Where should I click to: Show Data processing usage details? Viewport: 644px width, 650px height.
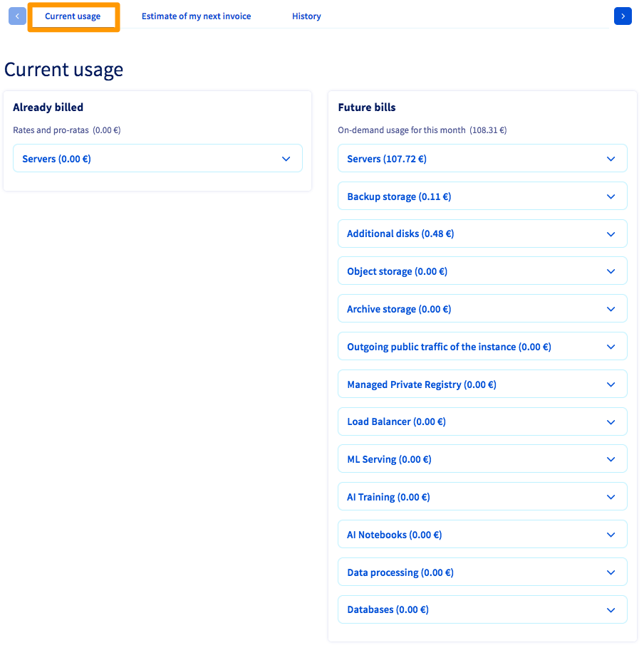(x=482, y=572)
